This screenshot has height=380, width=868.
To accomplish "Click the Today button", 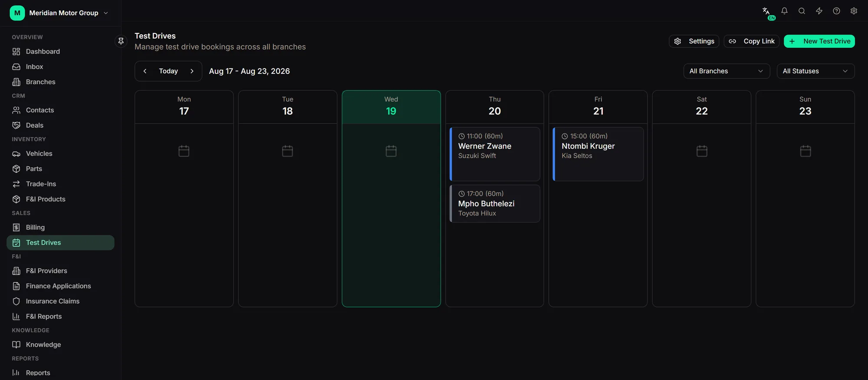I will pyautogui.click(x=168, y=71).
